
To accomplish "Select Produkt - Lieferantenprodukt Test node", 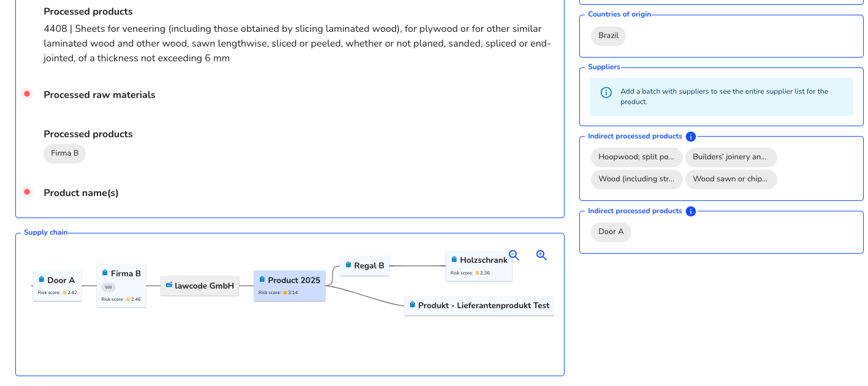I will [479, 305].
